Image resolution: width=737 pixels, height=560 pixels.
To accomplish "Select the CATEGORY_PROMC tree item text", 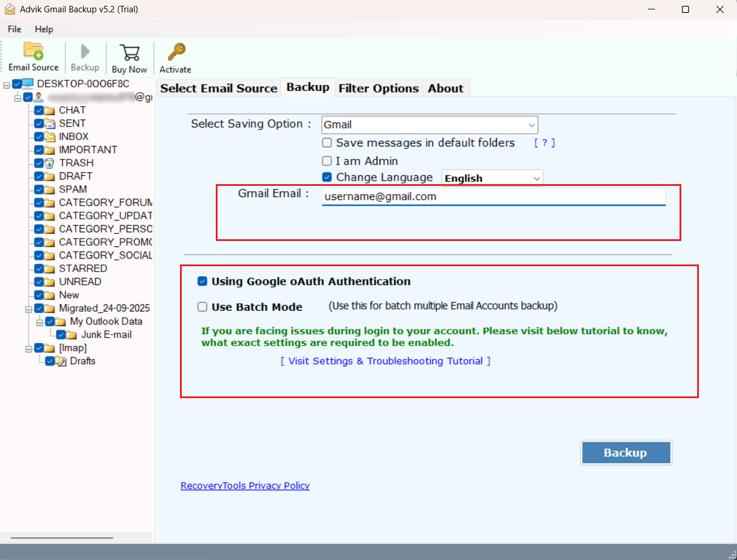I will [x=106, y=242].
